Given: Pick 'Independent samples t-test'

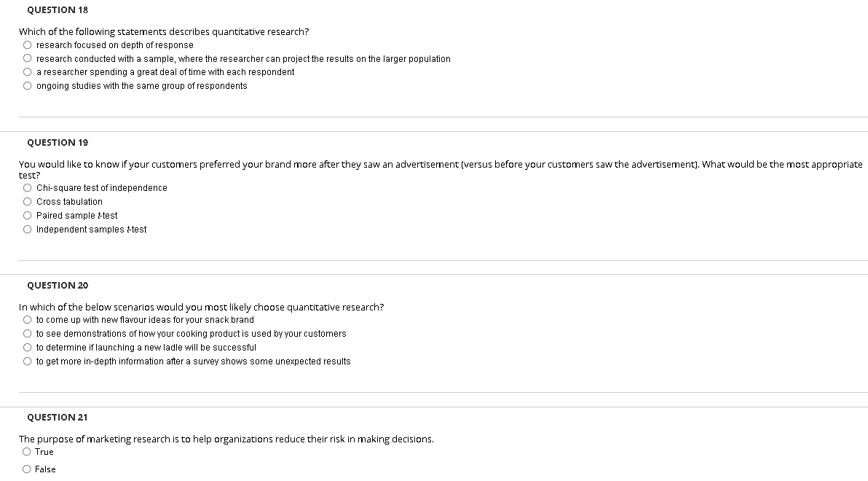Looking at the screenshot, I should coord(27,229).
